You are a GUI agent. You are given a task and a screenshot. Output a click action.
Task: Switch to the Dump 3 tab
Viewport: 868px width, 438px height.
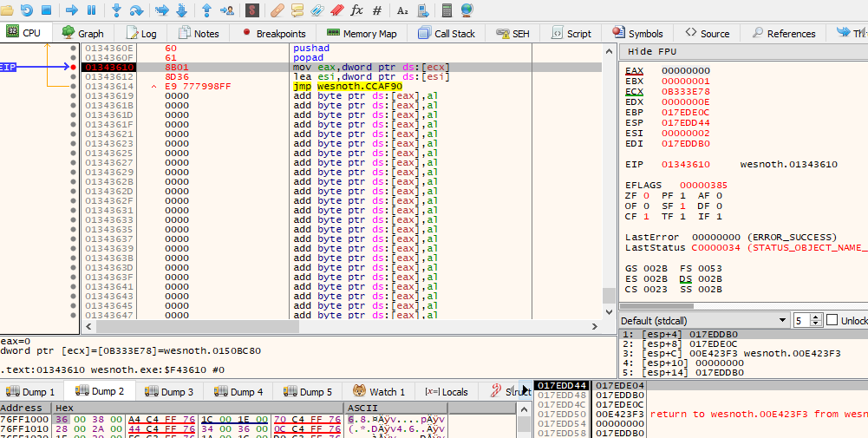tap(169, 391)
